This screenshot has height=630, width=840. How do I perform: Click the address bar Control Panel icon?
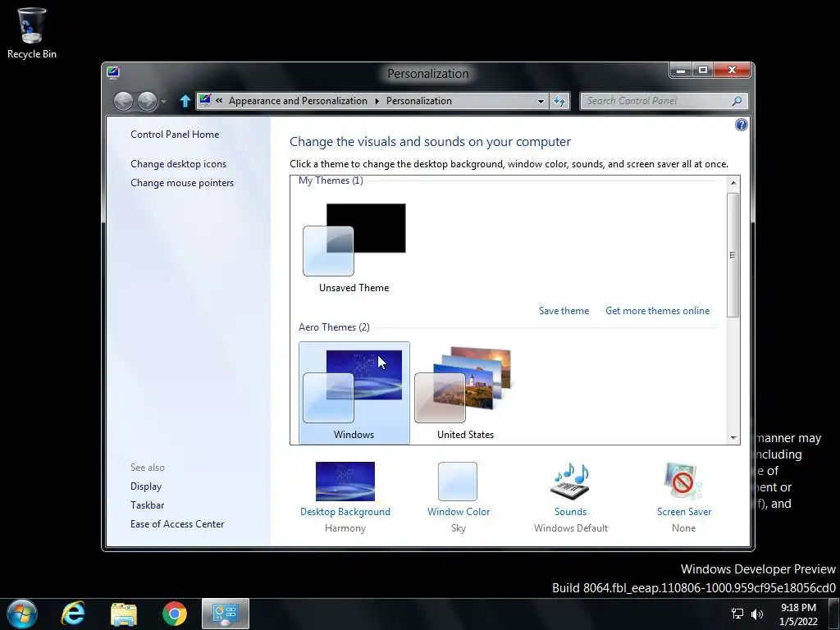click(x=205, y=100)
